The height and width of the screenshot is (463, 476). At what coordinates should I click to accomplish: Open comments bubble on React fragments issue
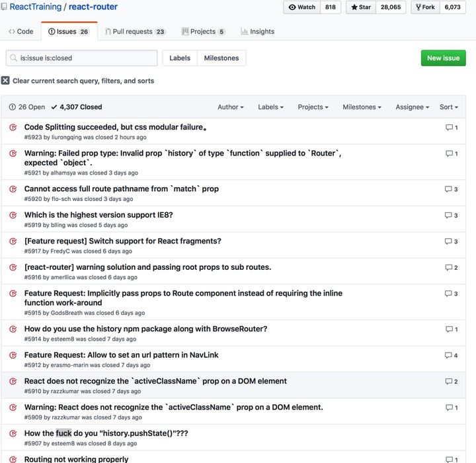(x=451, y=241)
